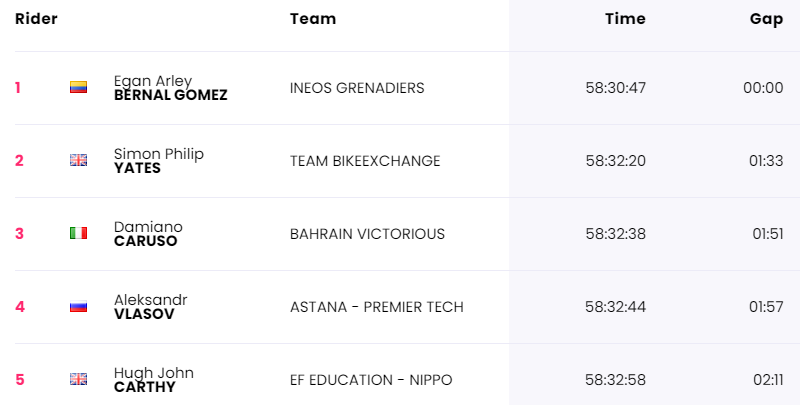
Task: Click Bernal's time 58:30:47
Action: [616, 88]
